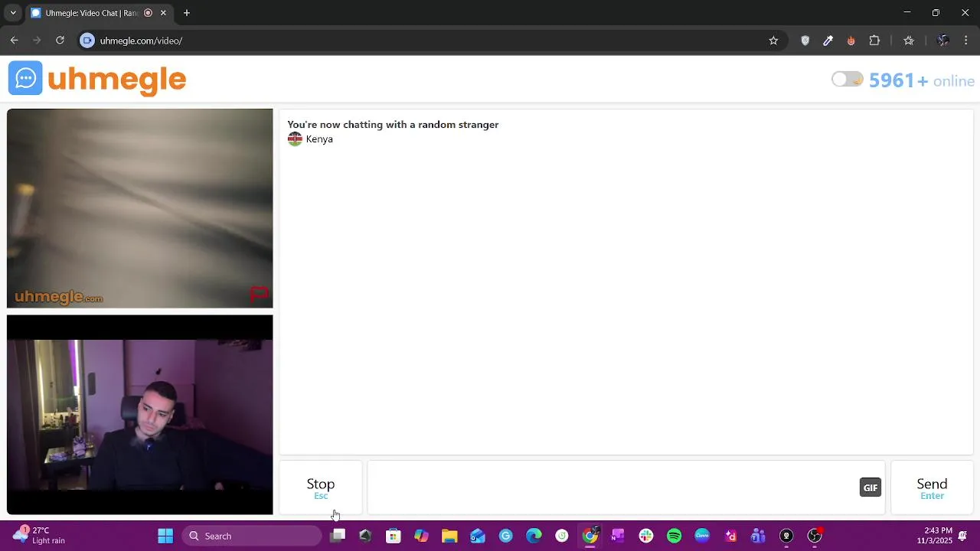Open Microsoft Teams from the taskbar
980x551 pixels.
click(x=759, y=536)
